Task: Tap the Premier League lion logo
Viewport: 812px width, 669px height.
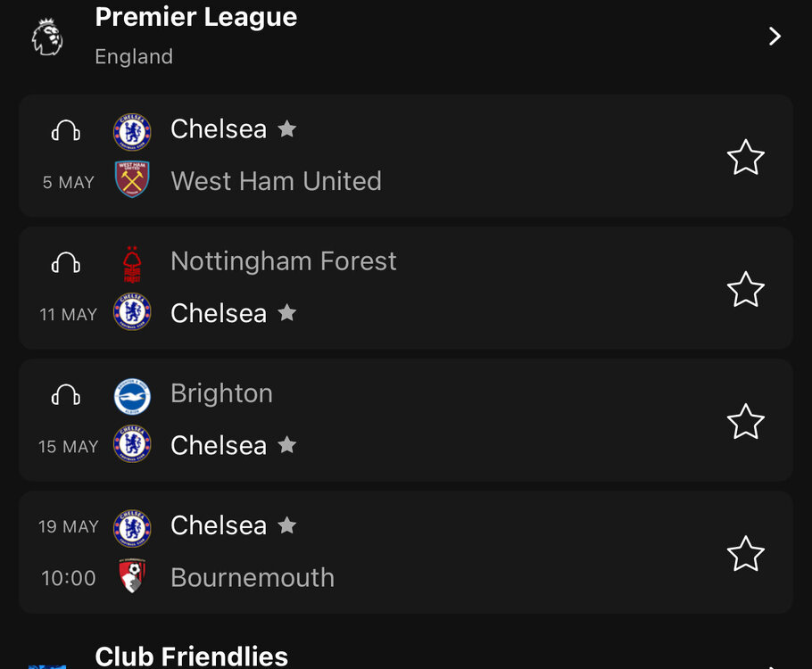Action: point(47,37)
